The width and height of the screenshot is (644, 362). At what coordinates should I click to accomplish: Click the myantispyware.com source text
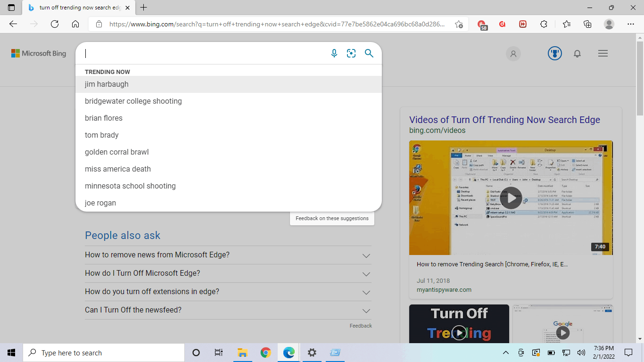coord(444,290)
